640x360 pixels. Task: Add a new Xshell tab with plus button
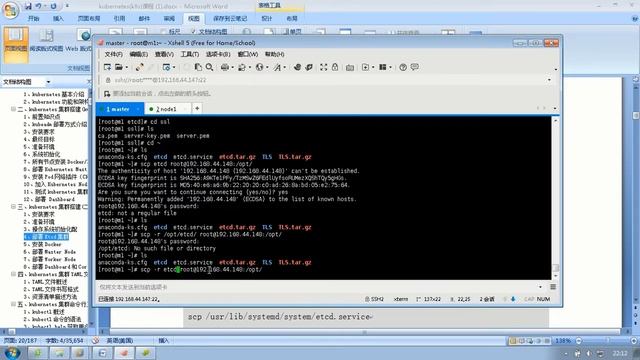pyautogui.click(x=197, y=109)
